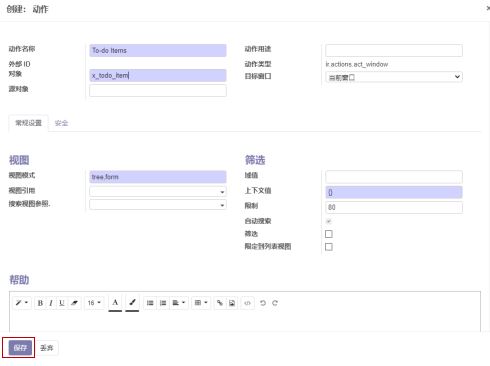
Task: Insert an image using the picture icon
Action: [232, 303]
